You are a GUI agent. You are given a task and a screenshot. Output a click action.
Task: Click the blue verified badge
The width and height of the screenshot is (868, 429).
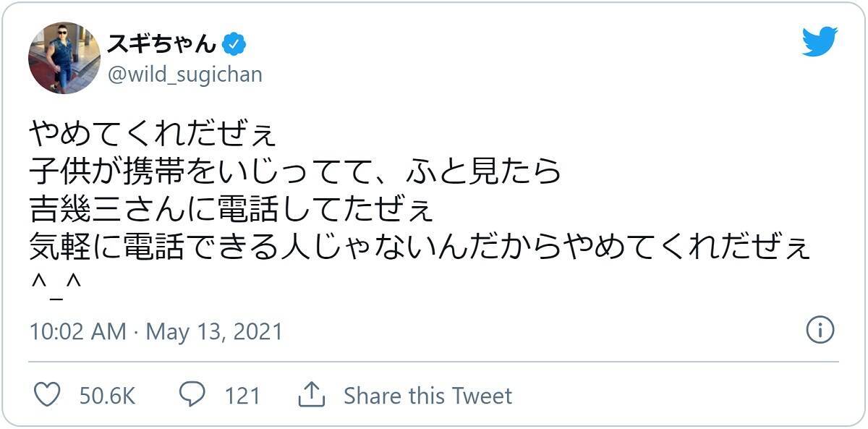click(x=234, y=45)
